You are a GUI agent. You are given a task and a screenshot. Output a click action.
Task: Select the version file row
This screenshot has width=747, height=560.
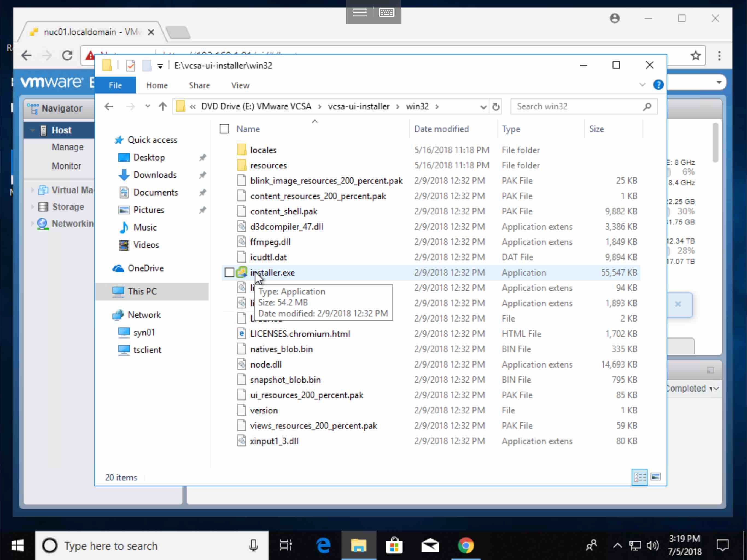[x=431, y=410]
